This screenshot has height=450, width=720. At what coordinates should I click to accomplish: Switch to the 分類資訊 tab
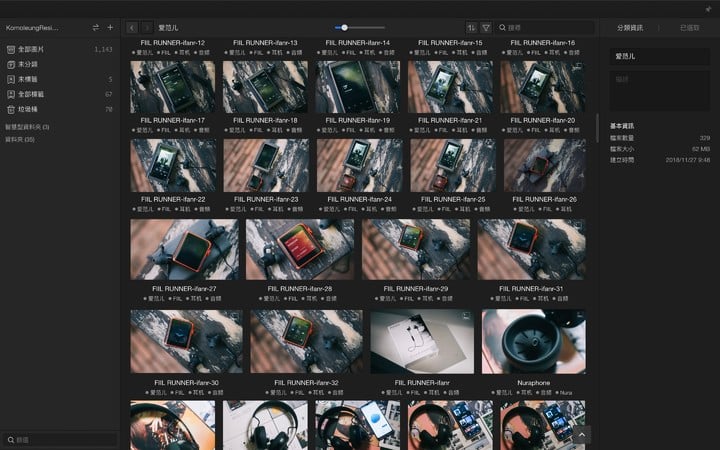point(630,28)
